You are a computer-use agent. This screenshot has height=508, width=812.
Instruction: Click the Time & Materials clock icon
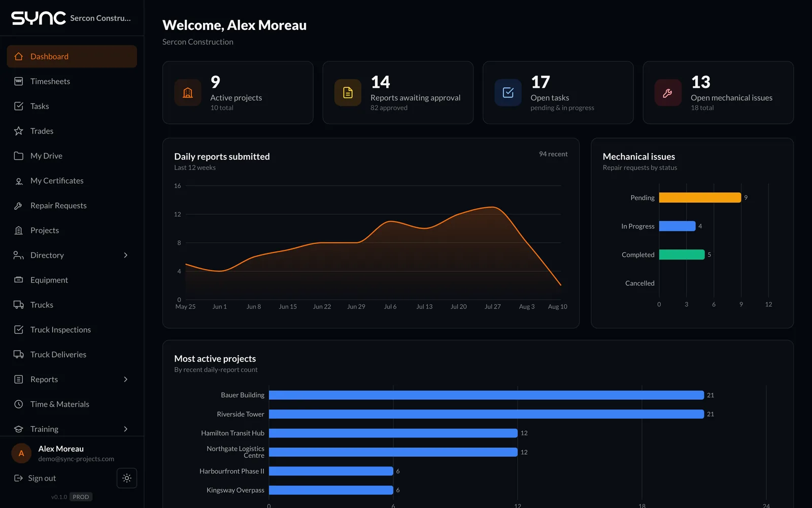point(19,404)
